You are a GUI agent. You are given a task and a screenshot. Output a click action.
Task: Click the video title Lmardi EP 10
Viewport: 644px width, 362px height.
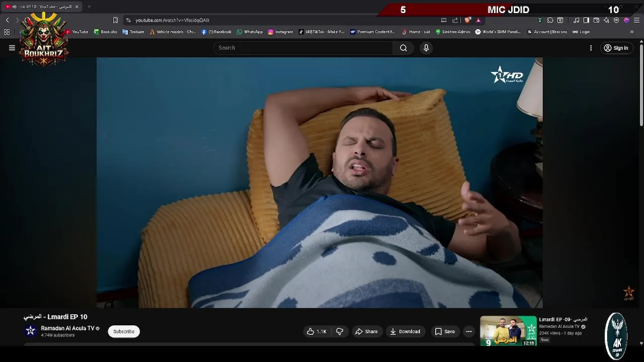tap(55, 317)
